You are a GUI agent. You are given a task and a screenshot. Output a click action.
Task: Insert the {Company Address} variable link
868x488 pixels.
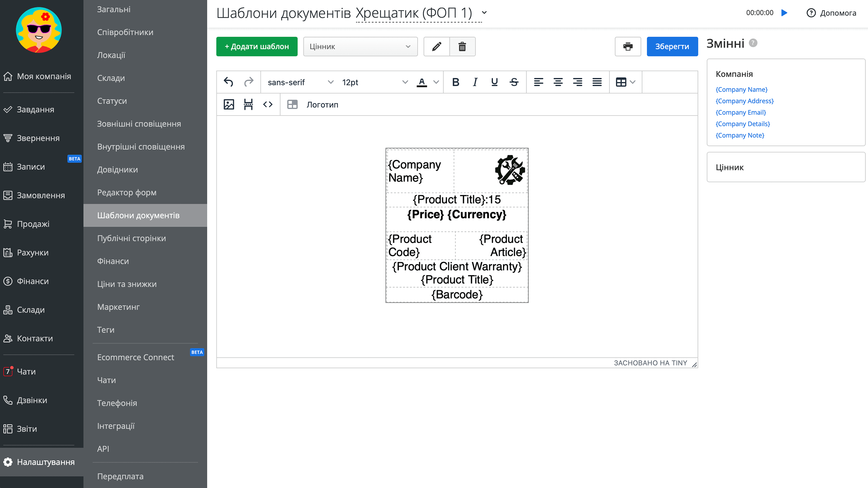745,101
